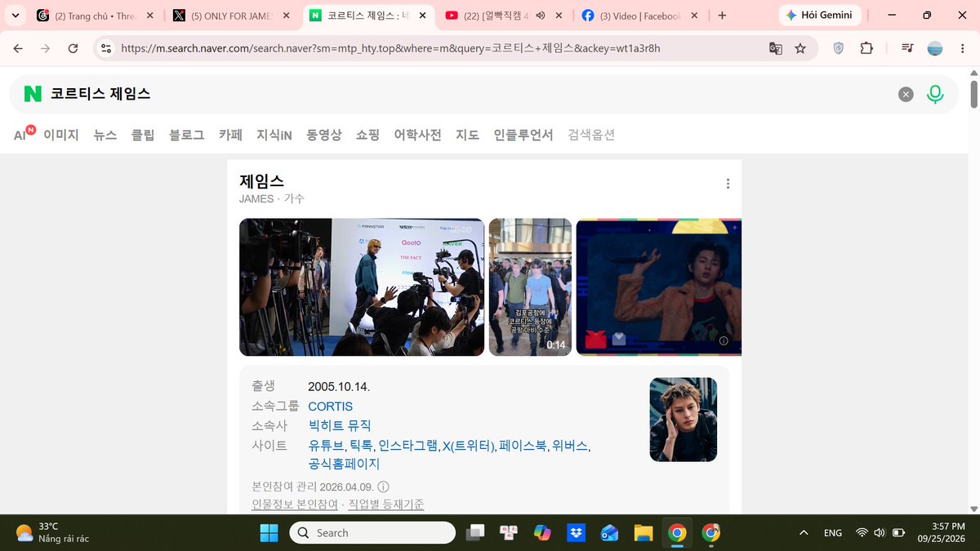The image size is (980, 551).
Task: Bookmark this page with the star icon
Action: coord(800,48)
